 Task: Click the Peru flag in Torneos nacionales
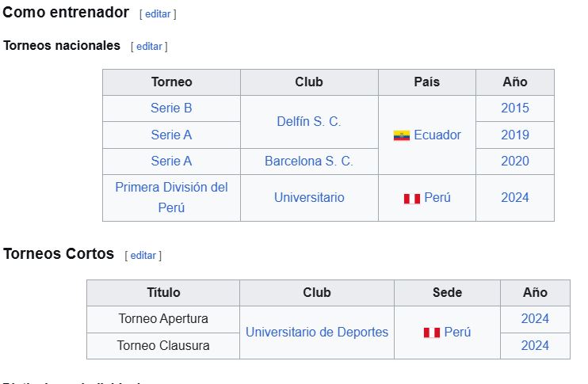point(411,199)
